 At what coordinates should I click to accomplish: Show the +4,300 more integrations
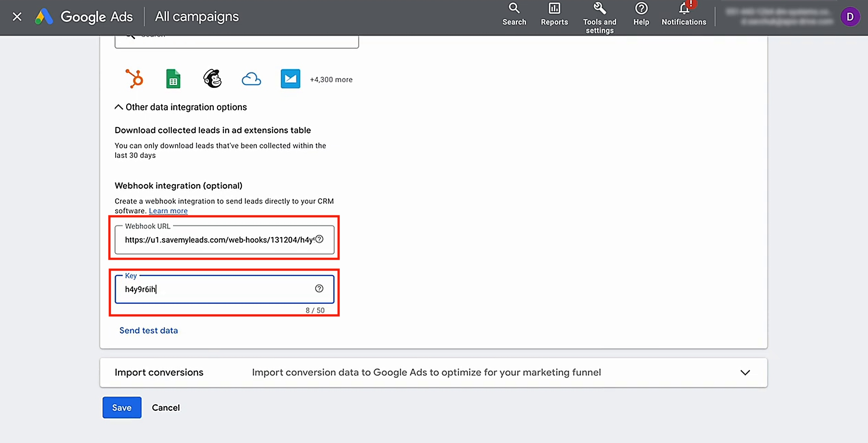(x=331, y=80)
